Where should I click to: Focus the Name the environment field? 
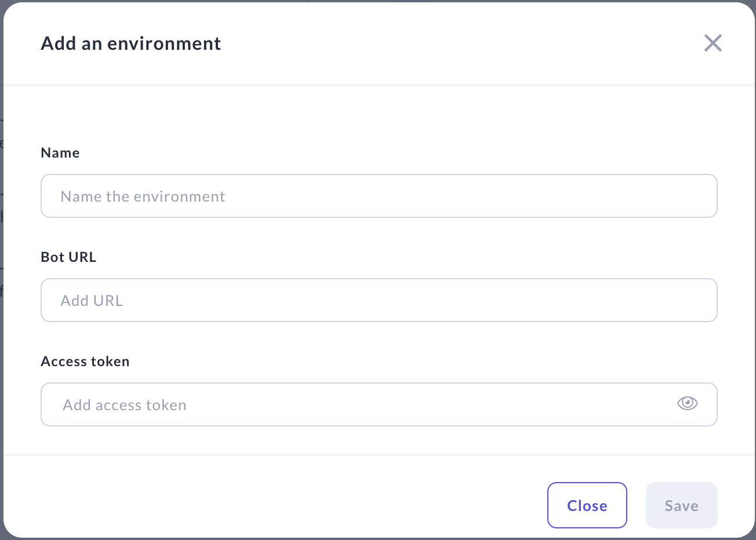click(x=379, y=196)
